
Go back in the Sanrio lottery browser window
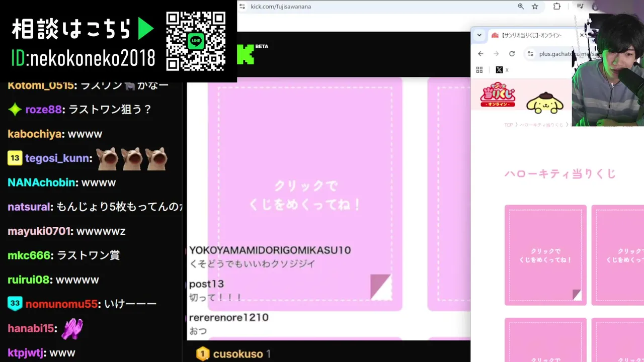coord(480,54)
